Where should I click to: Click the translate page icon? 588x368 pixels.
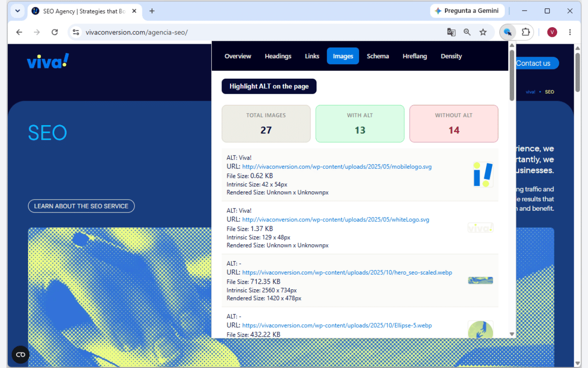click(x=451, y=32)
